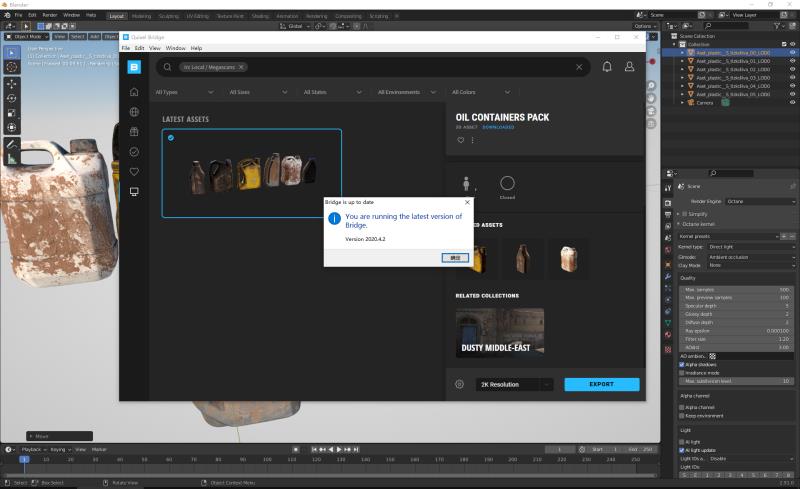Open the All Types filter dropdown
The width and height of the screenshot is (800, 489).
click(185, 92)
